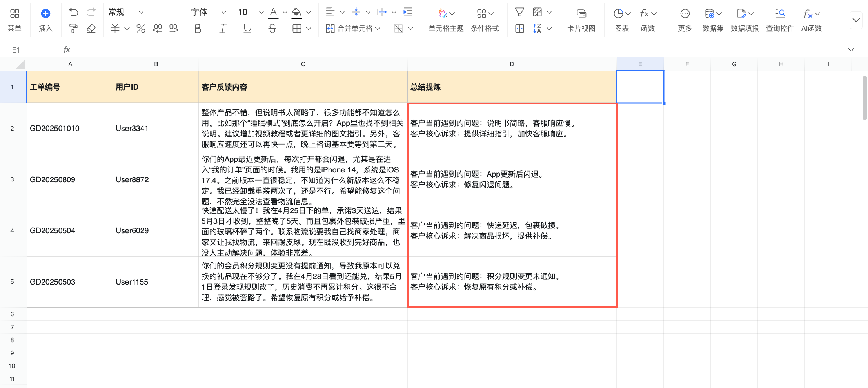Click the vertical scrollbar thumb

[865, 98]
